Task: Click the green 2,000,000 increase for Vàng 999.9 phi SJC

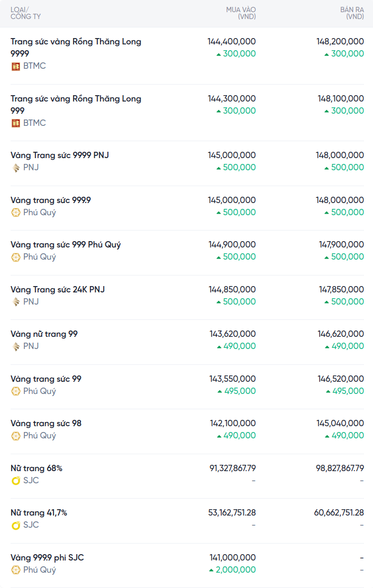Action: coord(235,570)
